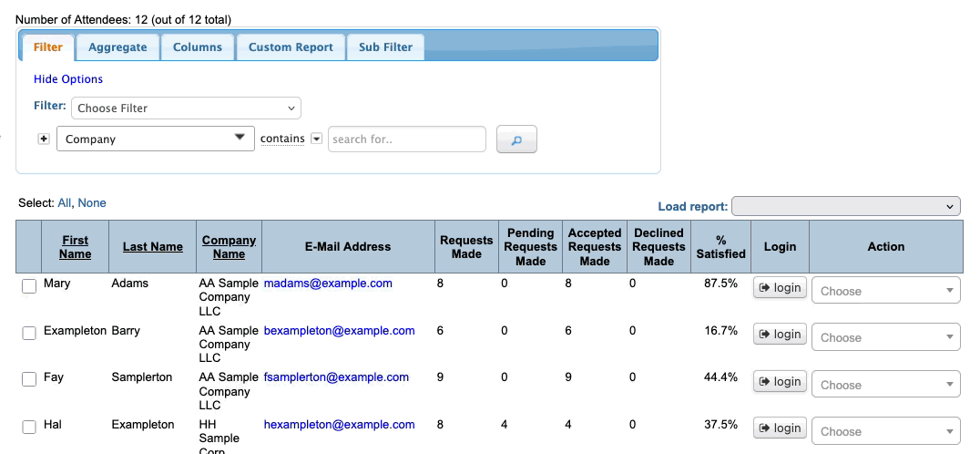
Task: Click Samplerton last name cell
Action: 141,377
